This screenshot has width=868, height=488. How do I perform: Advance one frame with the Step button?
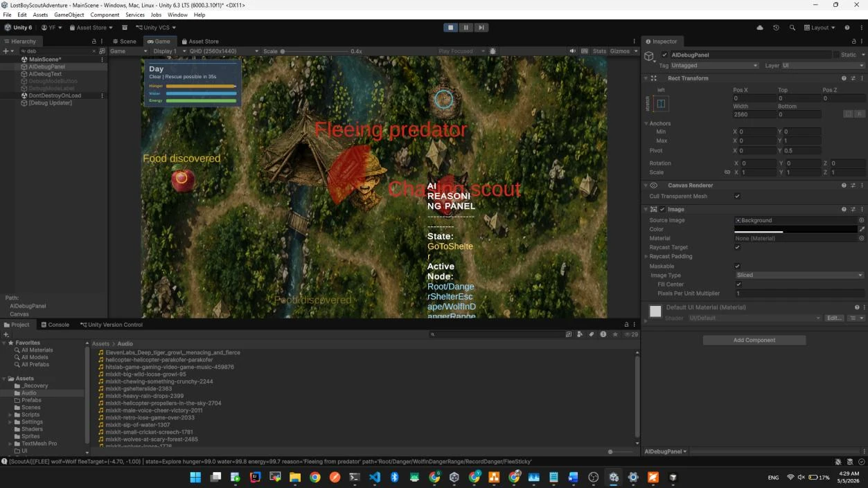[x=481, y=28]
